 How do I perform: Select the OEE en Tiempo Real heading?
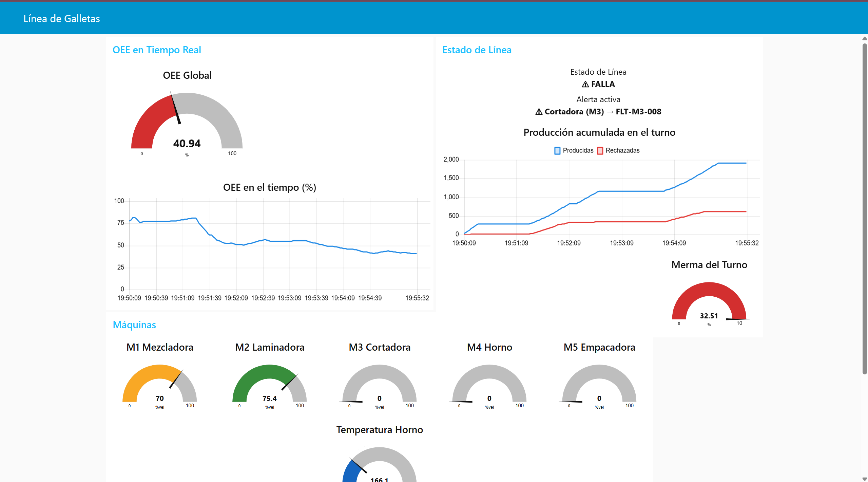pos(157,50)
